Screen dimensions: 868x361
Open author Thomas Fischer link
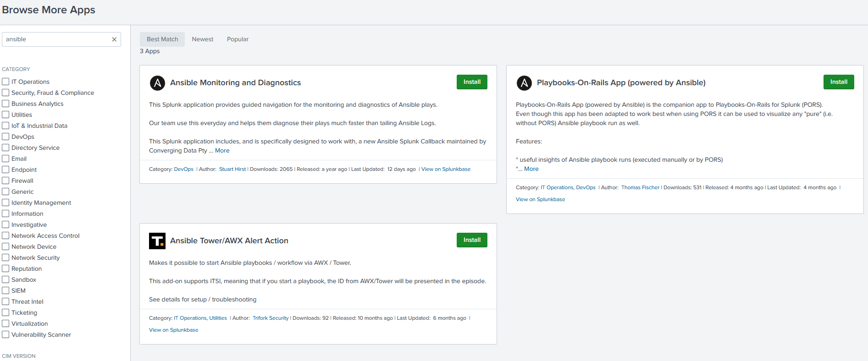tap(640, 188)
